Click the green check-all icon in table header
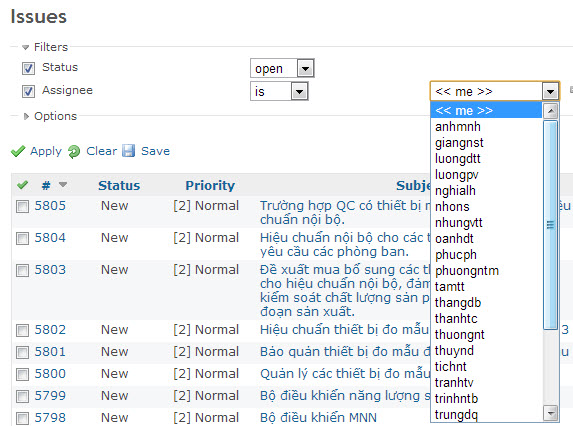Viewport: 573px width, 426px height. 23,185
